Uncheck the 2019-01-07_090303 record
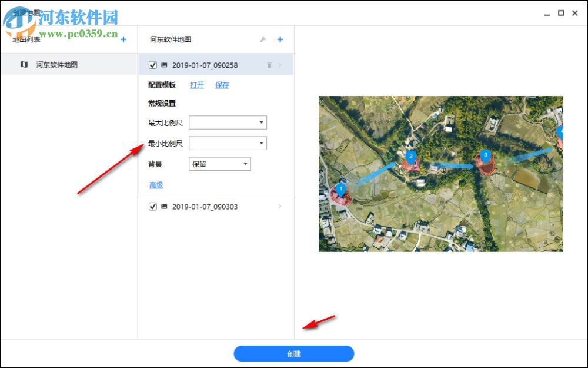Screen dimensions: 588x368 (153, 207)
